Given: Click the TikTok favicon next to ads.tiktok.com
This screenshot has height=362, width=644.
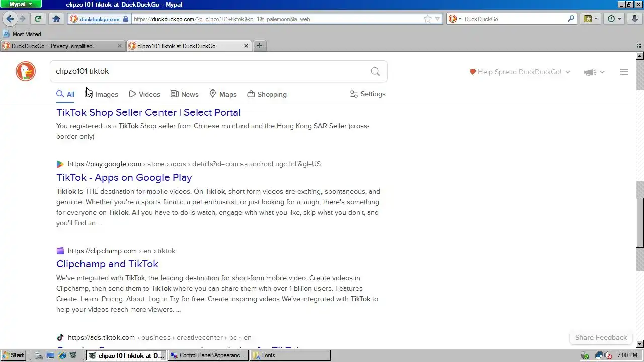Looking at the screenshot, I should (60, 337).
